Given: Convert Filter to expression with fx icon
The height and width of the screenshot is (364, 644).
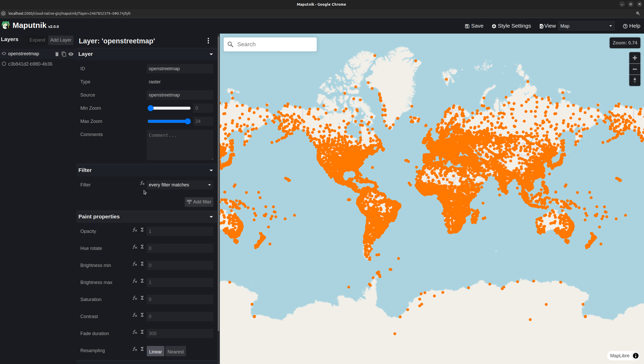Looking at the screenshot, I should tap(142, 183).
